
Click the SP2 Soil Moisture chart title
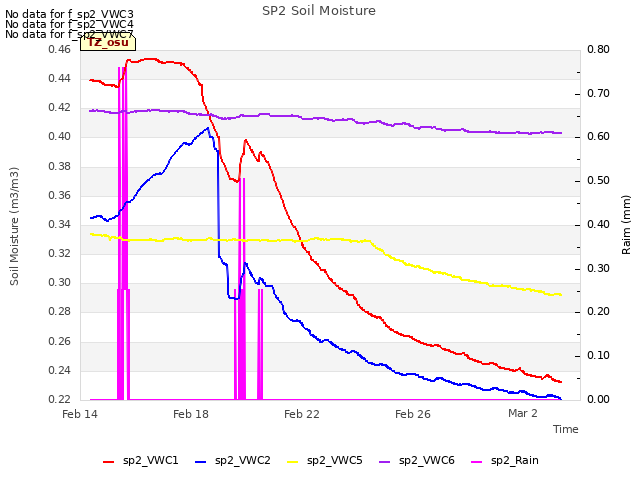319,11
